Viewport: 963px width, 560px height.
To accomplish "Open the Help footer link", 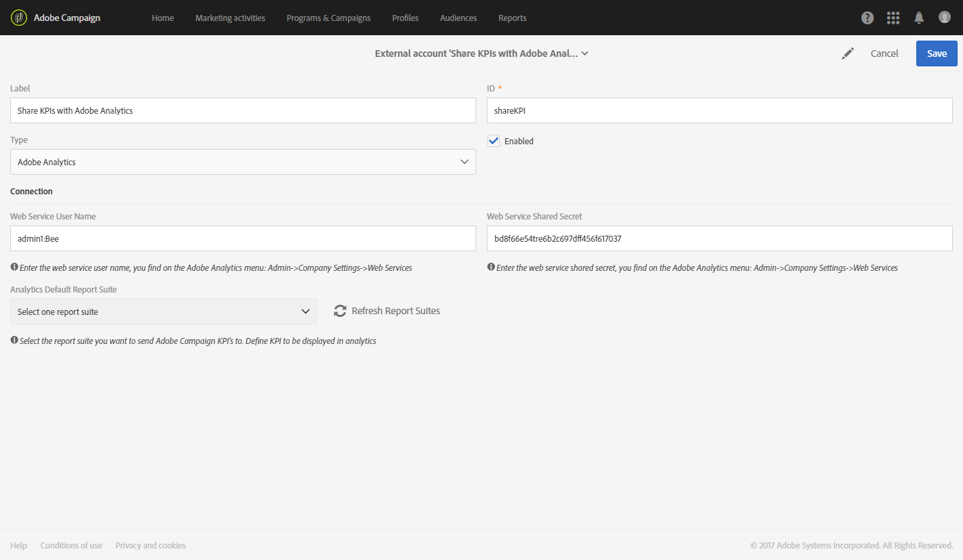I will point(19,545).
